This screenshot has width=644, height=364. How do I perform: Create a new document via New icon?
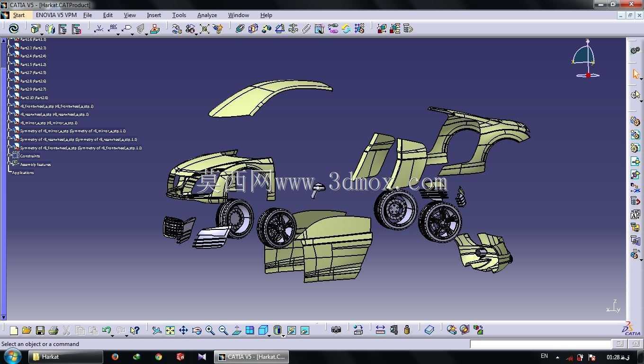[14, 330]
